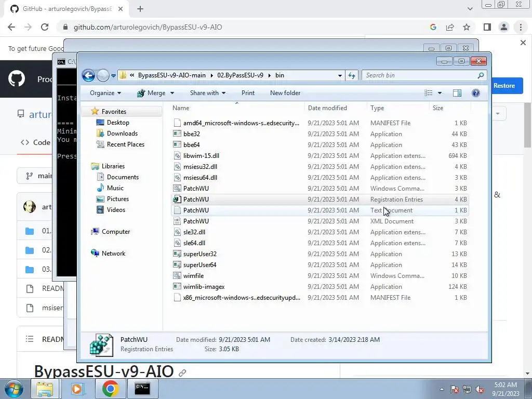Toggle the preview pane icon
Screen dimensions: 532x399
click(x=457, y=93)
